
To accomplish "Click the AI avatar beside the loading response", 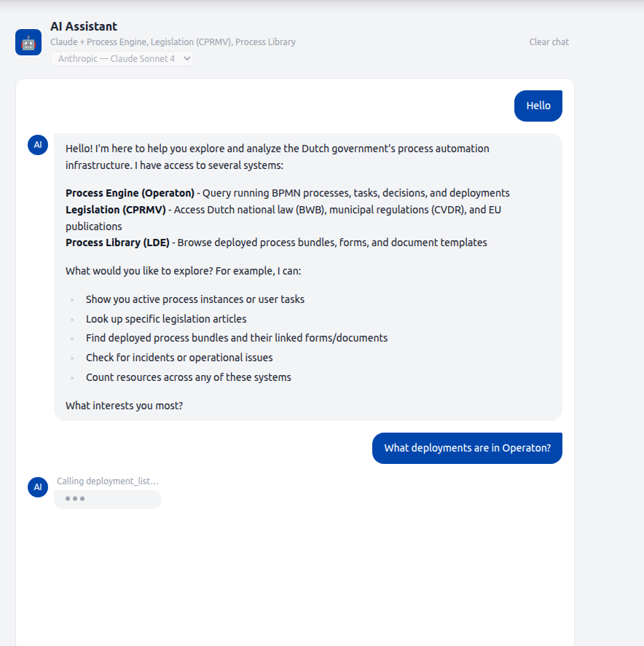I will click(x=37, y=487).
